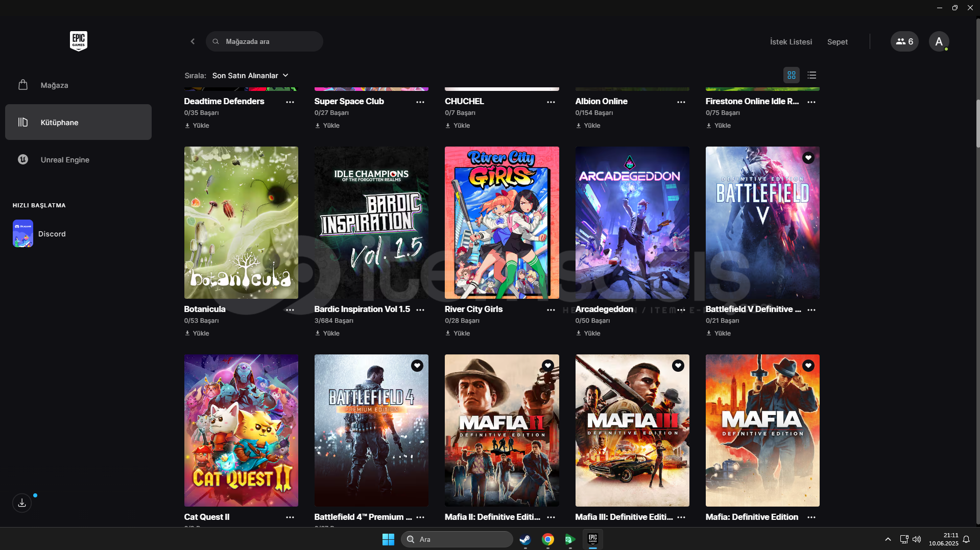This screenshot has height=550, width=980.
Task: Open options for Battlefield 4 Premium
Action: [x=420, y=517]
